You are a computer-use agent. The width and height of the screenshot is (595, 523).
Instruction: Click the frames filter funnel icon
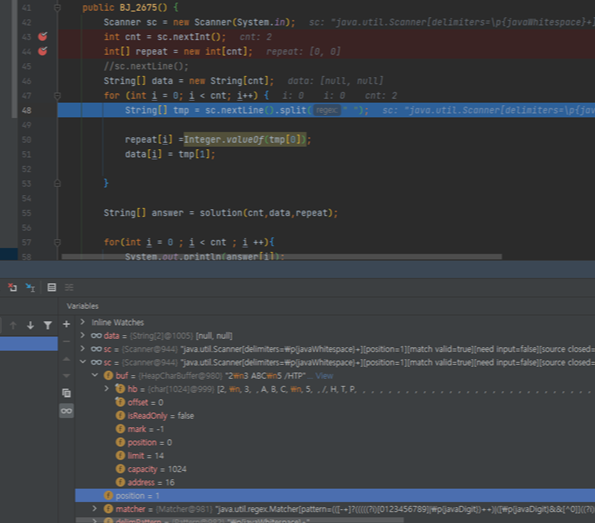(48, 325)
